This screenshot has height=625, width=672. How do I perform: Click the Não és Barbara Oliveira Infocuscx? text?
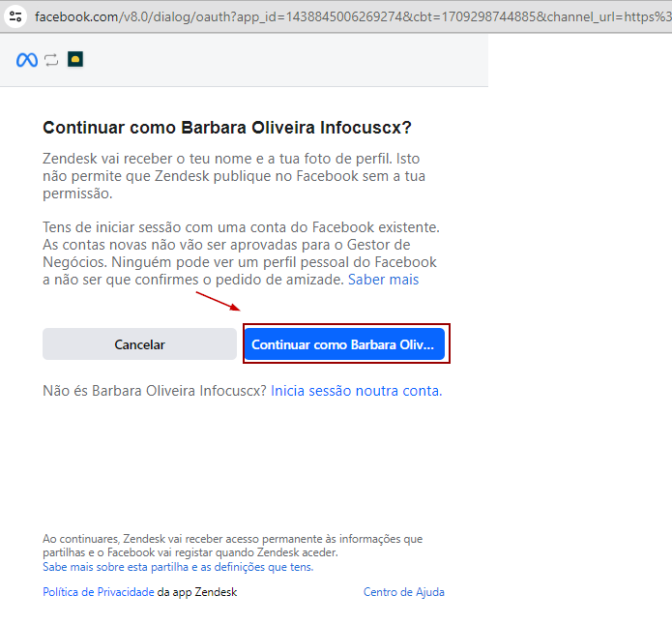pyautogui.click(x=155, y=391)
